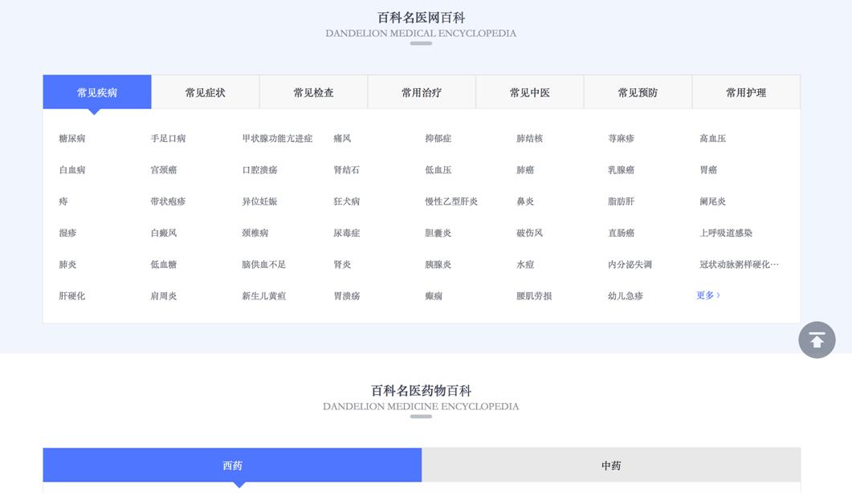
Task: Open the 常见检查 tab
Action: tap(313, 91)
